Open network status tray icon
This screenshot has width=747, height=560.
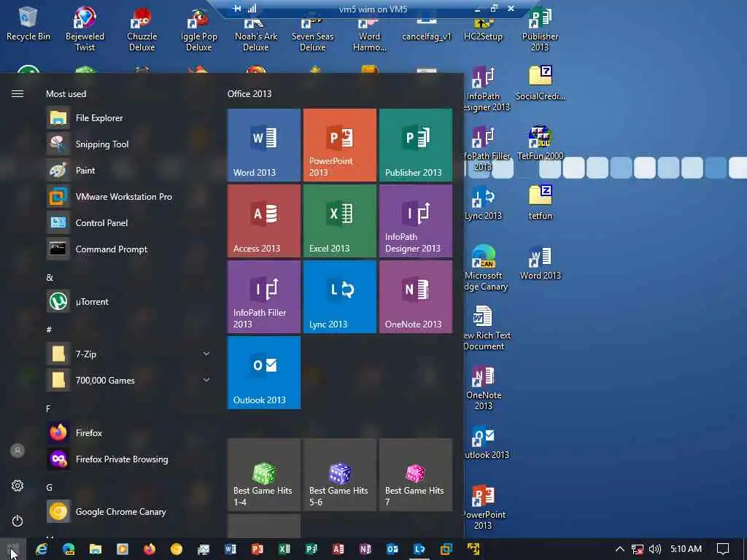pyautogui.click(x=638, y=549)
